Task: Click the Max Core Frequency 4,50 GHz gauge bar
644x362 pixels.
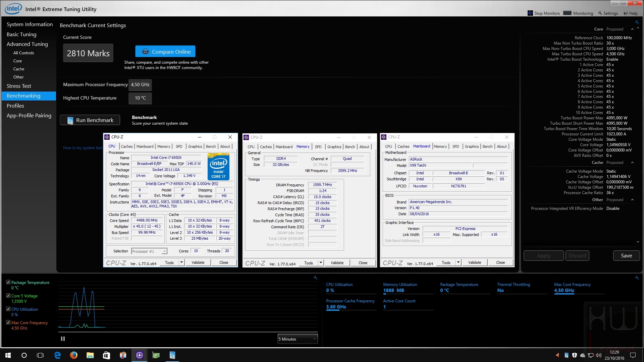Action: click(x=579, y=294)
